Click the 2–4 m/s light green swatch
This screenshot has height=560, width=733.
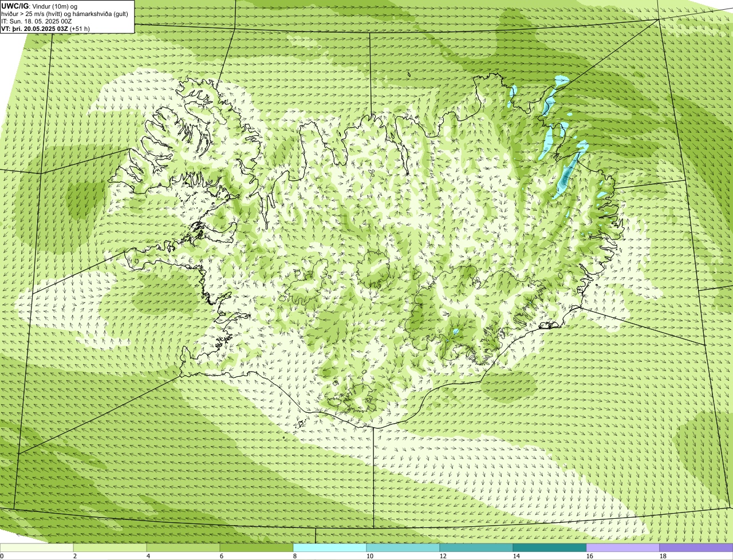(110, 548)
